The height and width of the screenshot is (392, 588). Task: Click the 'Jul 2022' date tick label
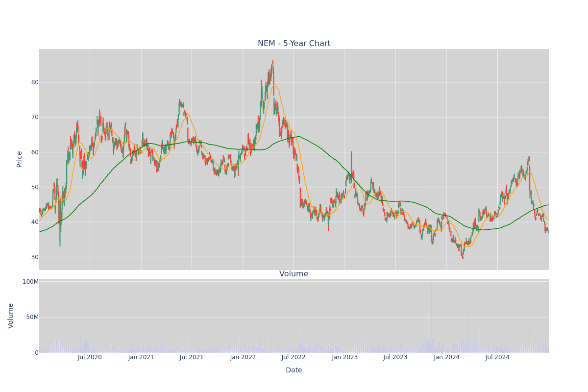point(294,357)
